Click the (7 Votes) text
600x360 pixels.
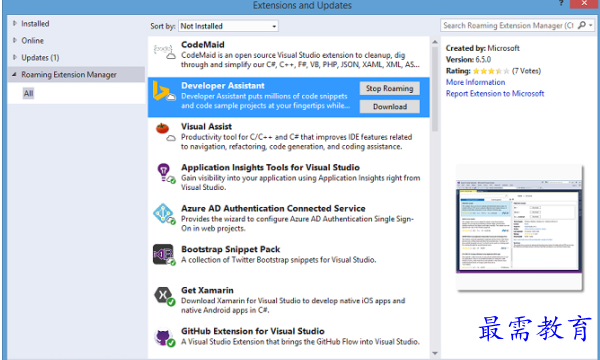pos(526,71)
